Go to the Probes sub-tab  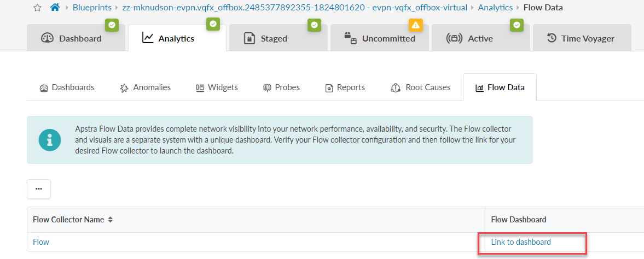(281, 87)
